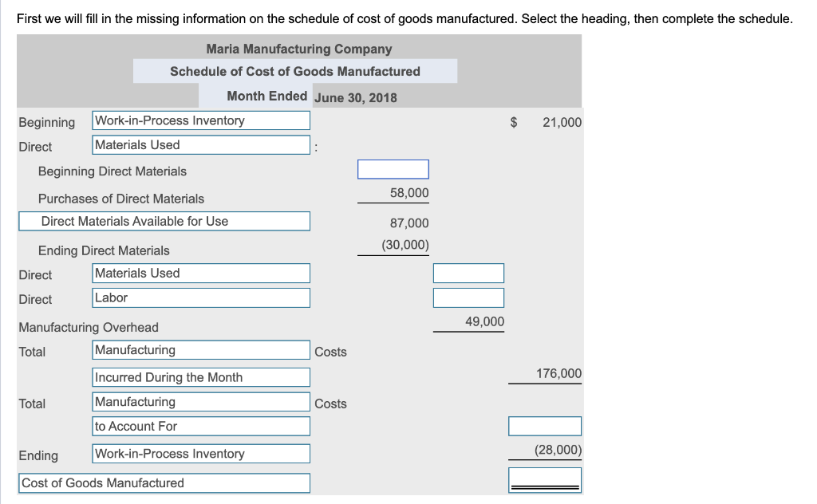Click the final Cost of Goods Manufactured amount box
Screen dimensions: 817x504
pyautogui.click(x=545, y=478)
